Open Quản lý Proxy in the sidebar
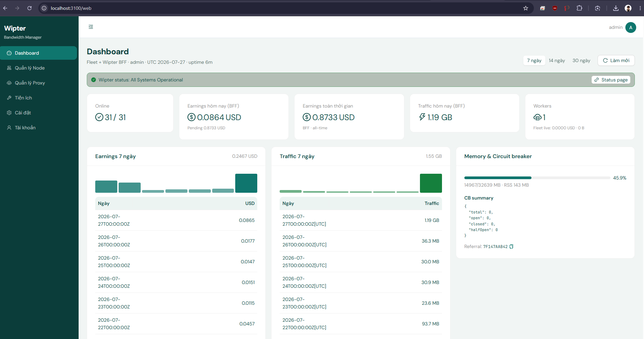Viewport: 644px width, 339px height. click(x=38, y=83)
